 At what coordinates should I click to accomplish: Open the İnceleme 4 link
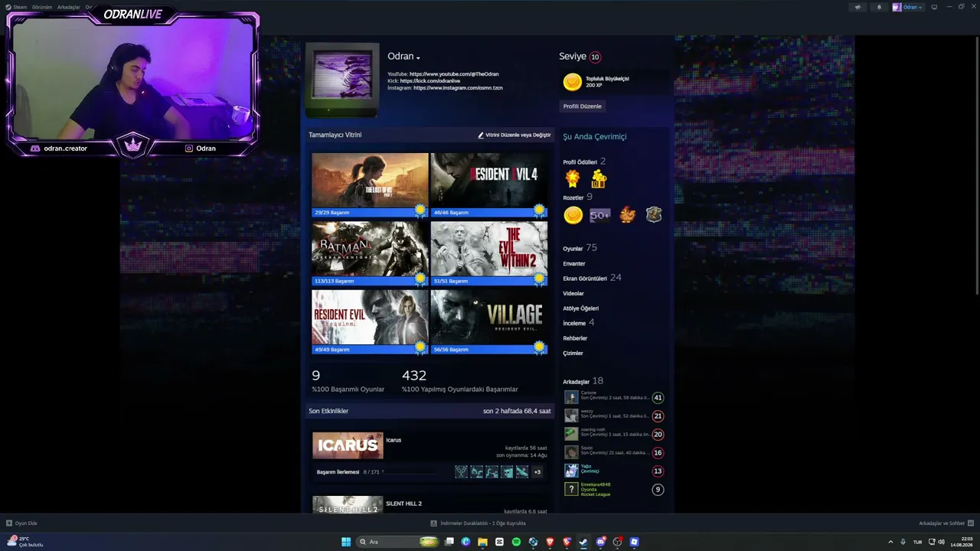578,323
